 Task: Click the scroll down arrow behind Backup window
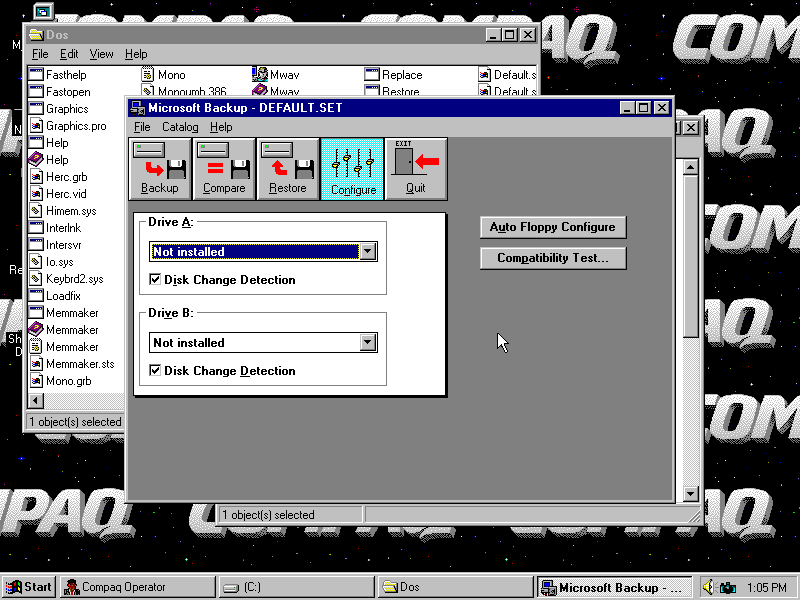[x=690, y=493]
